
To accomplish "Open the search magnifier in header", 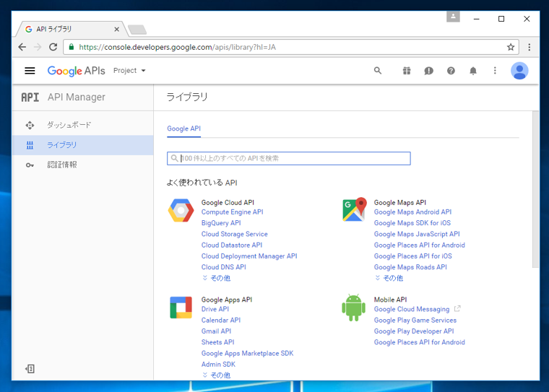I will 377,71.
